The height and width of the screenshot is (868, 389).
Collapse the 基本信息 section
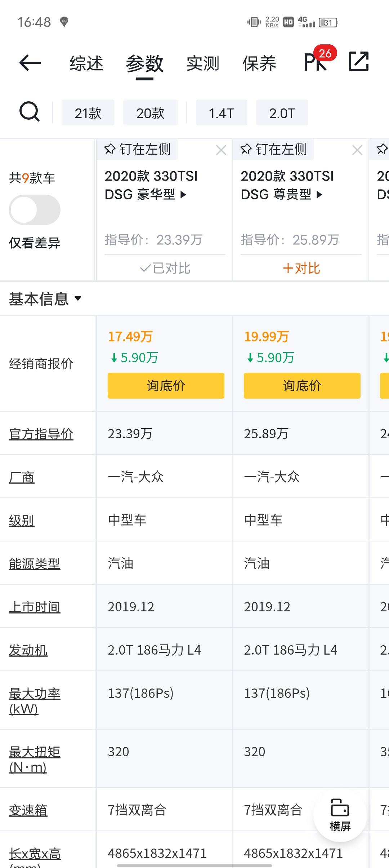coord(45,299)
